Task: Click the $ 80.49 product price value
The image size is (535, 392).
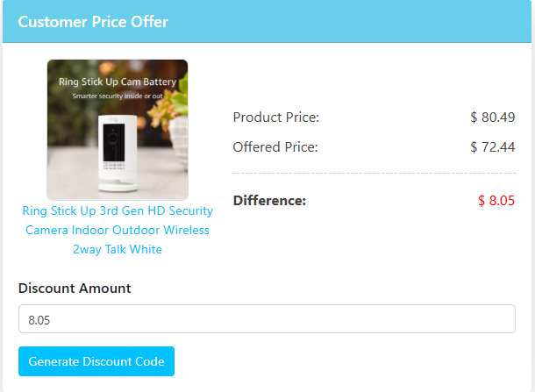Action: coord(492,118)
